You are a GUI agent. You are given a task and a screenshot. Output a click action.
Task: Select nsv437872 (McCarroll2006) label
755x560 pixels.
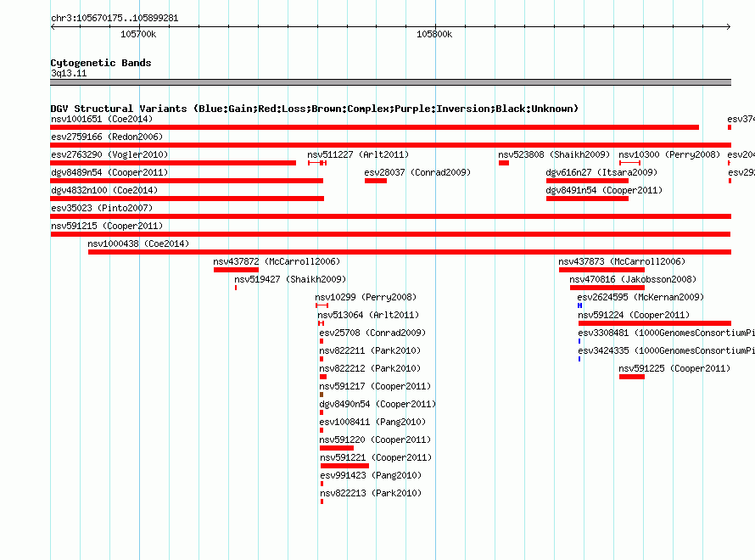pos(277,261)
